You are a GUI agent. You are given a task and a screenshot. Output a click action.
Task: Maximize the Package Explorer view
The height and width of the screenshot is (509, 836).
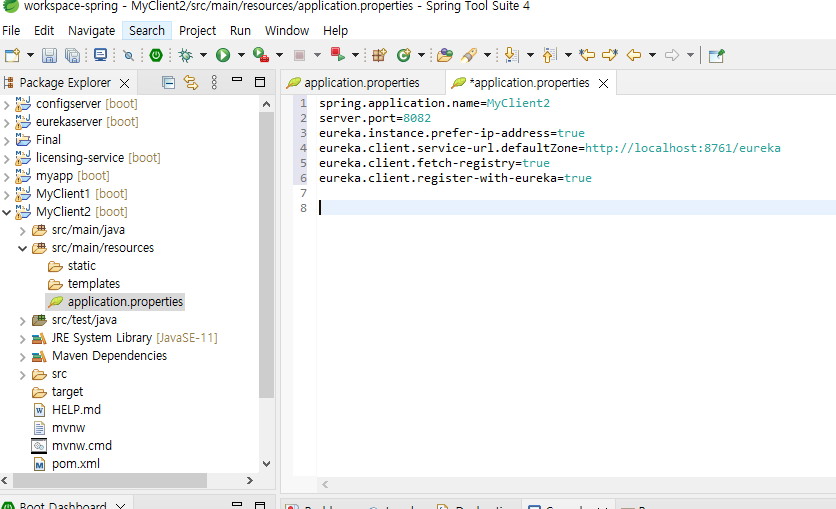[x=260, y=82]
